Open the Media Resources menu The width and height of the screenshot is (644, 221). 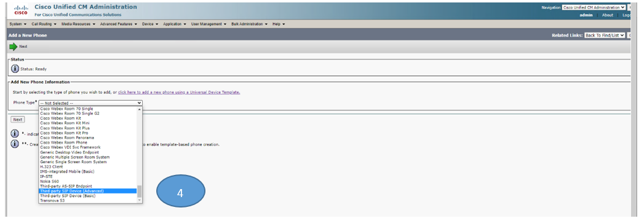point(78,24)
